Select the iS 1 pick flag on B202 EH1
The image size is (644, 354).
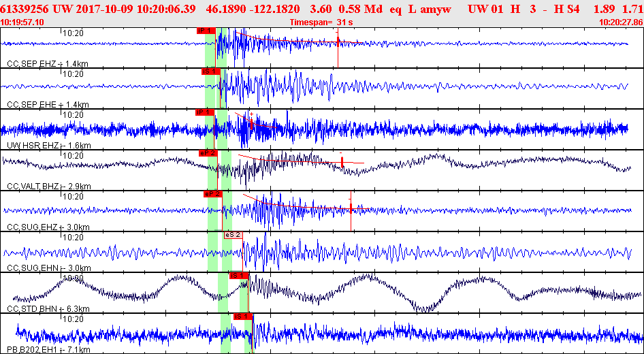[x=243, y=317]
